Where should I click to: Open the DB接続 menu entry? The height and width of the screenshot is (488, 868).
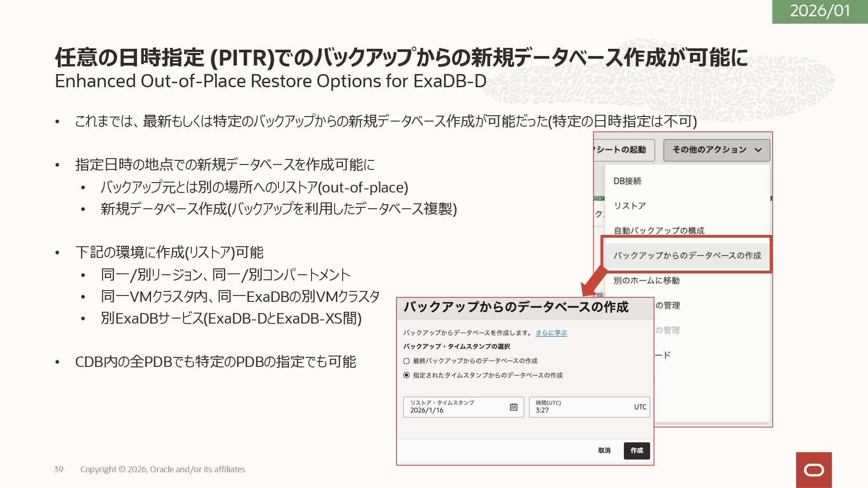(x=627, y=181)
